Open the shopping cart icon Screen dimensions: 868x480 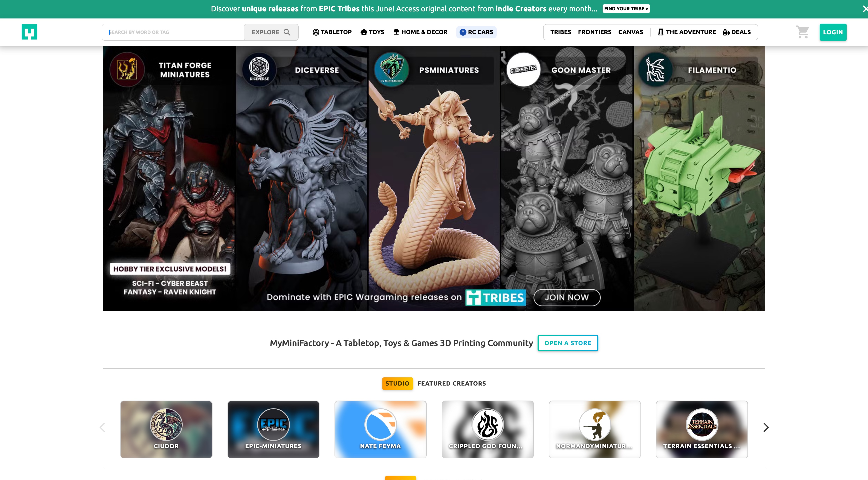802,32
